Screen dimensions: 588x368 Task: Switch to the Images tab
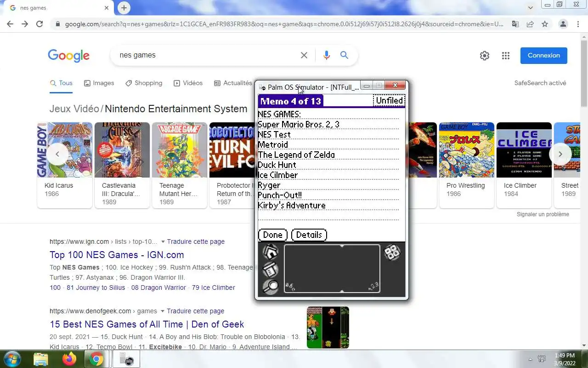pyautogui.click(x=99, y=83)
